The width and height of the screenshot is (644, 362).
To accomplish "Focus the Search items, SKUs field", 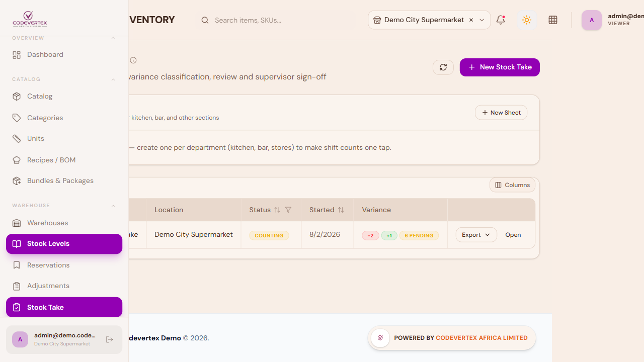I will [276, 20].
